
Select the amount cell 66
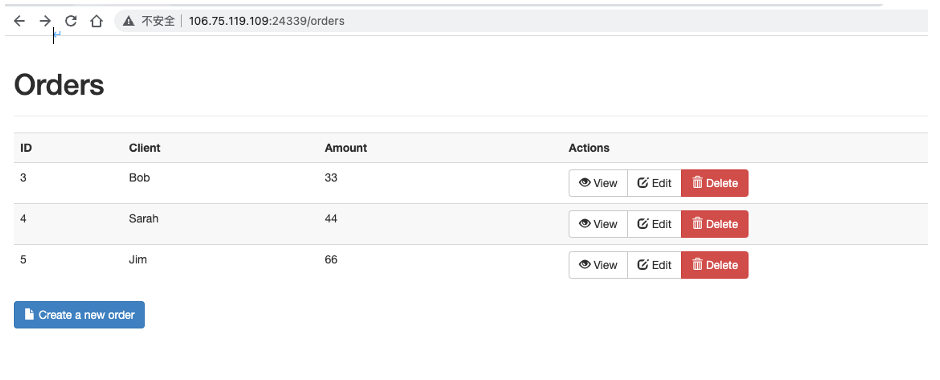pyautogui.click(x=331, y=259)
